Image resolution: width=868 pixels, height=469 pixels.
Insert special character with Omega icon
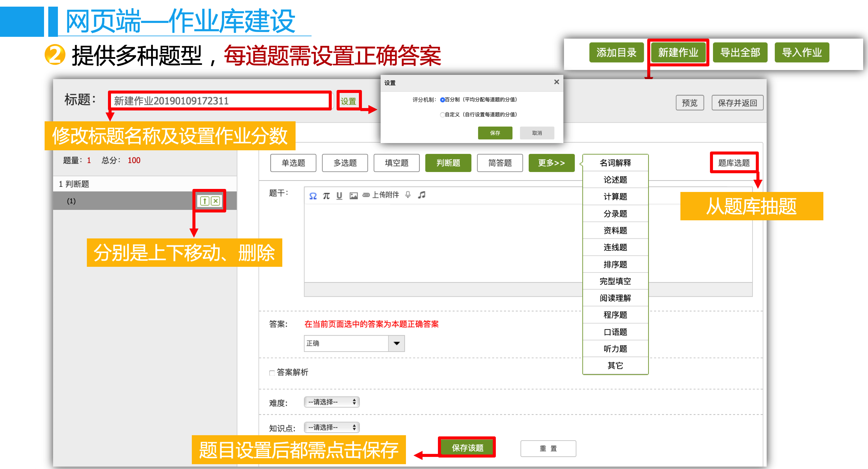coord(313,196)
